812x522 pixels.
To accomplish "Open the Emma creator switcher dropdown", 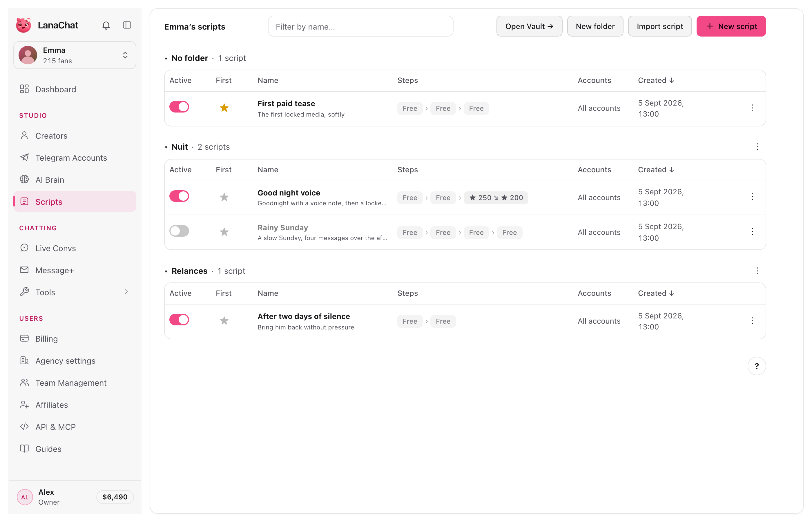I will point(75,55).
